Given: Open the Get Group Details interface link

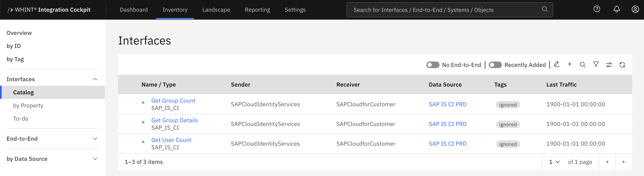Looking at the screenshot, I should (x=175, y=120).
